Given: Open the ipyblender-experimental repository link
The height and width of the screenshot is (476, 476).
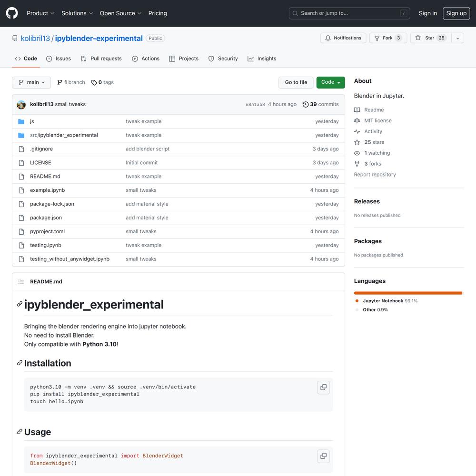Looking at the screenshot, I should 99,38.
